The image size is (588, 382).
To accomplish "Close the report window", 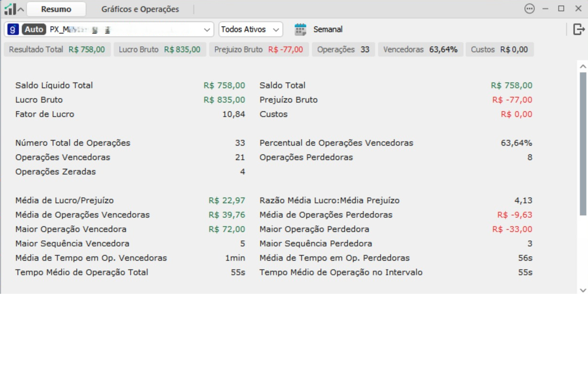I will tap(577, 9).
